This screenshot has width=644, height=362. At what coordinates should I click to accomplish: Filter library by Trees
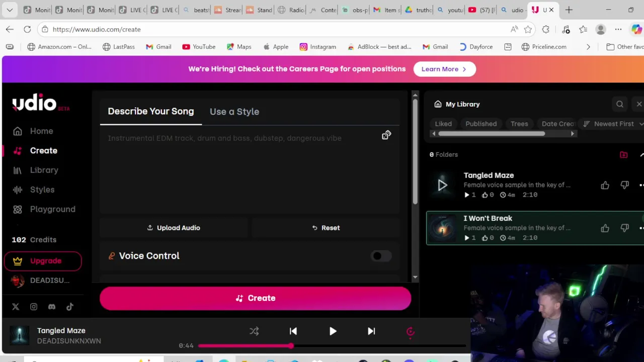pos(519,124)
